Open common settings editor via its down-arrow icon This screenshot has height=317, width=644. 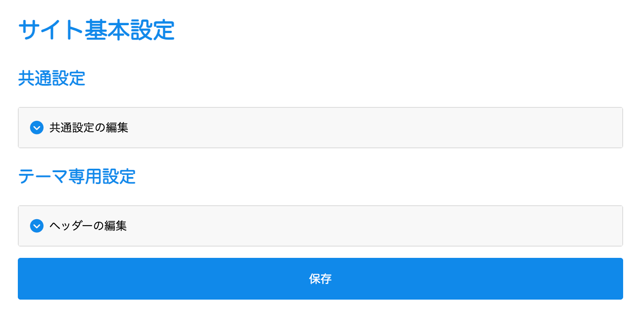coord(37,128)
